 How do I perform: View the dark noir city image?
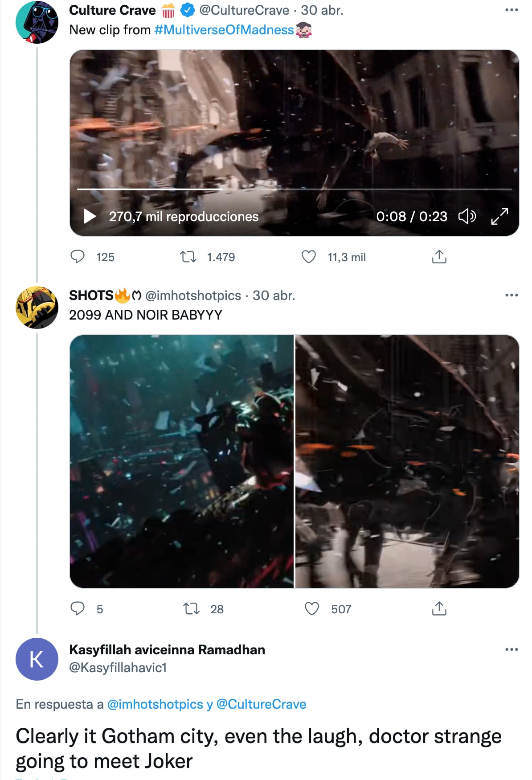[x=407, y=461]
